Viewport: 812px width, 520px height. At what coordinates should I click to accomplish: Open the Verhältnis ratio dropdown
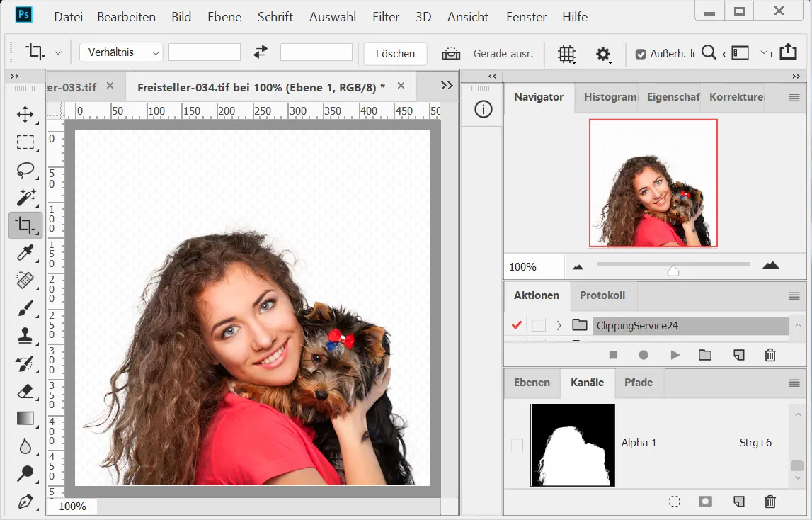(x=121, y=52)
